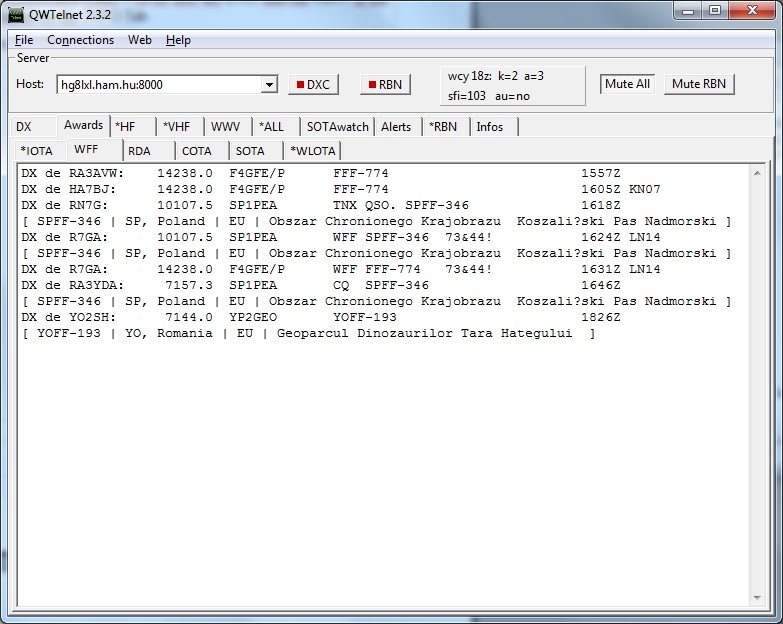Switch to the *HF tab
The image size is (783, 624).
click(x=126, y=127)
